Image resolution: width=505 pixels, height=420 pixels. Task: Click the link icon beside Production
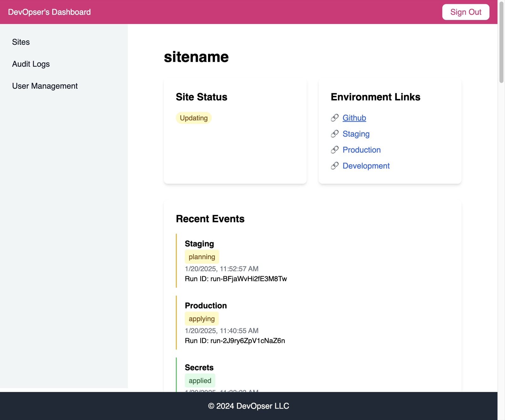click(x=335, y=150)
